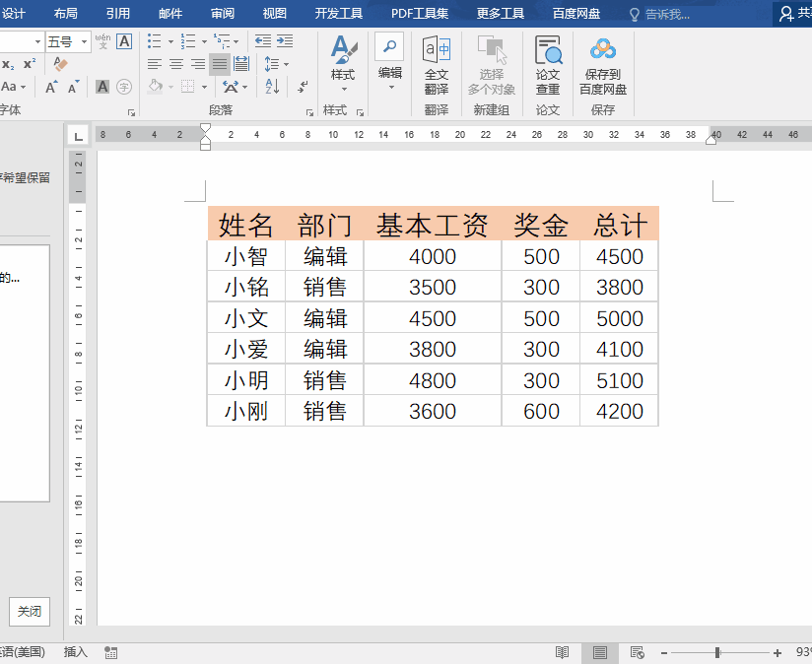Click the clear formatting eraser icon
The image size is (812, 664).
click(60, 64)
